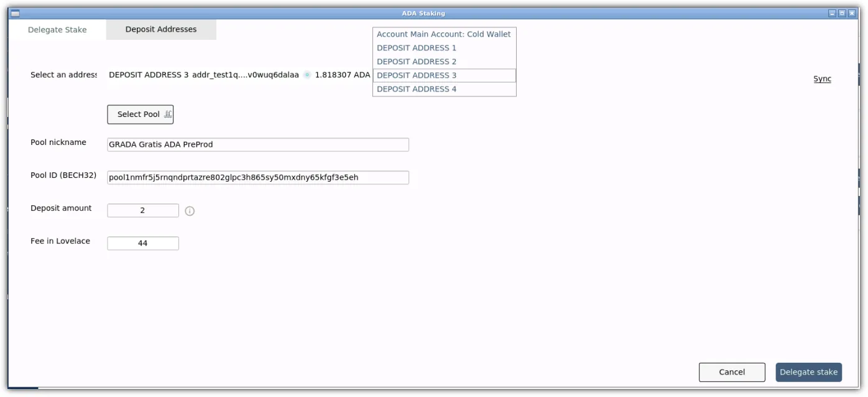Click the Cancel button
Screen dimensions: 868x397
tap(732, 372)
